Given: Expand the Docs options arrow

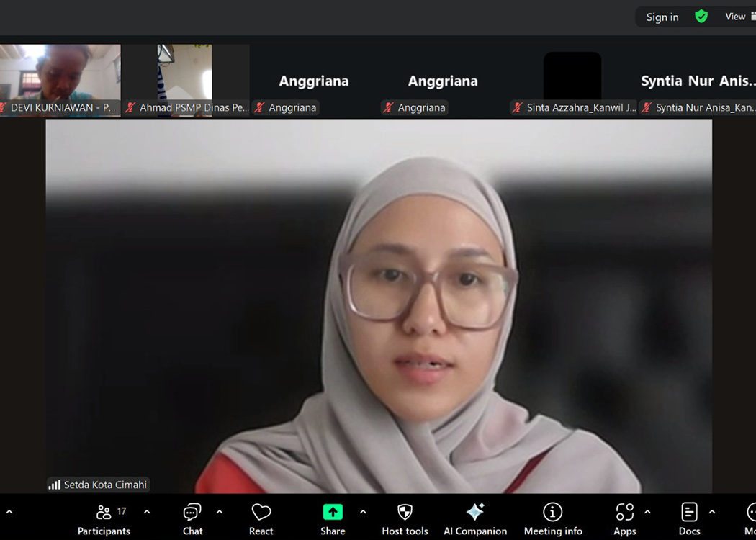Looking at the screenshot, I should tap(712, 512).
